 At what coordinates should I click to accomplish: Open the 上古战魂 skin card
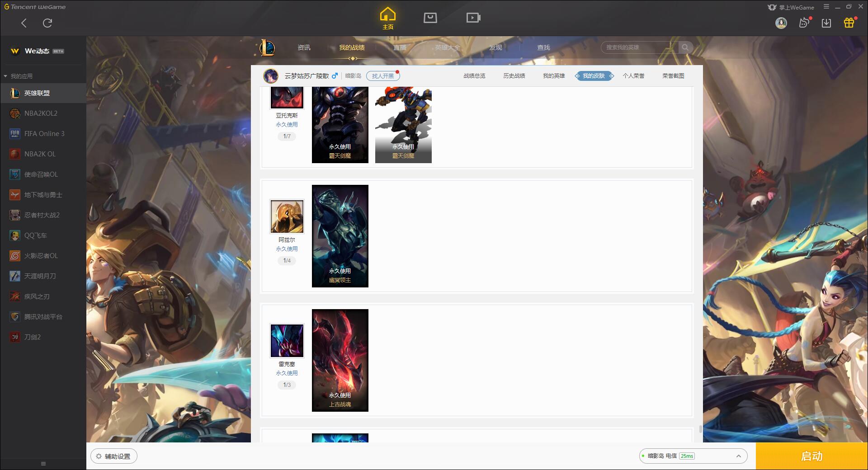click(x=340, y=360)
